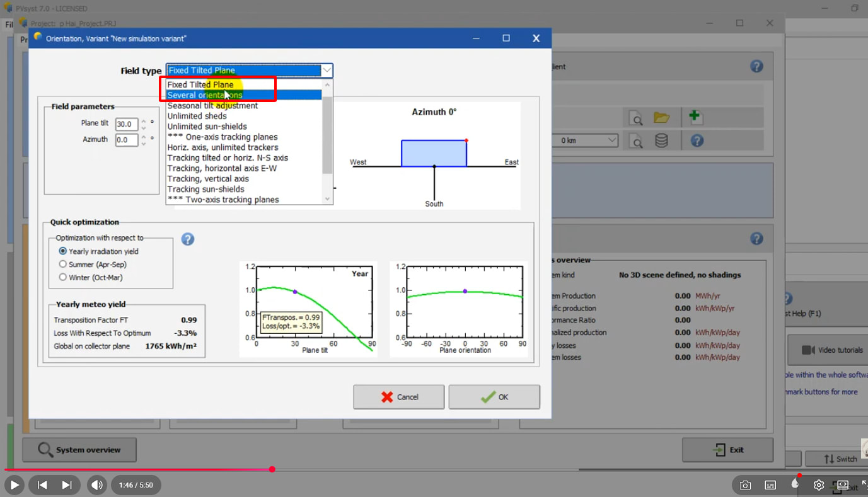The image size is (868, 497).
Task: Choose Several orientations option
Action: (244, 95)
